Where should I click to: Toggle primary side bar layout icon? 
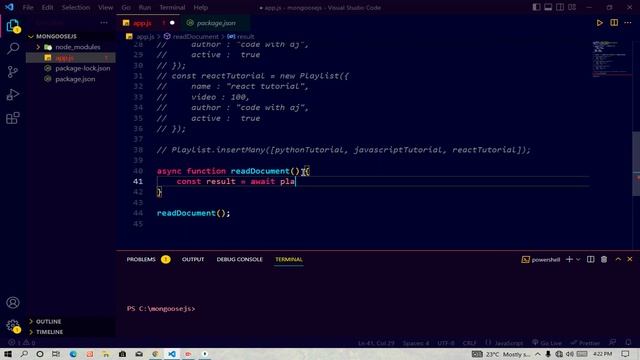536,7
